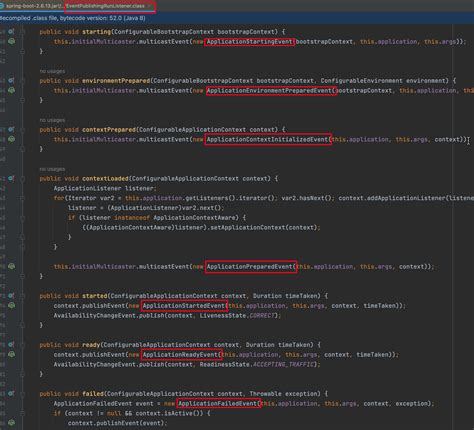Click the decompiled .class file bytecode version banner

[x=73, y=18]
